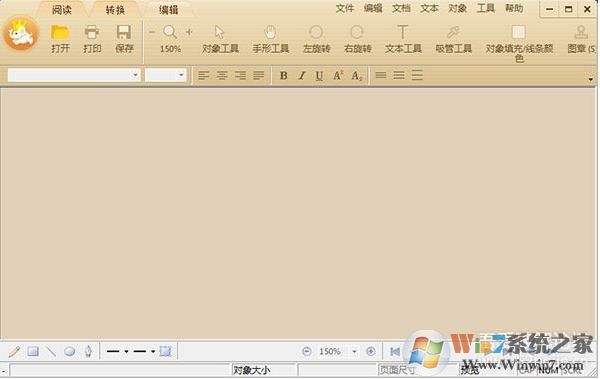
Task: Toggle underline formatting
Action: [x=320, y=76]
